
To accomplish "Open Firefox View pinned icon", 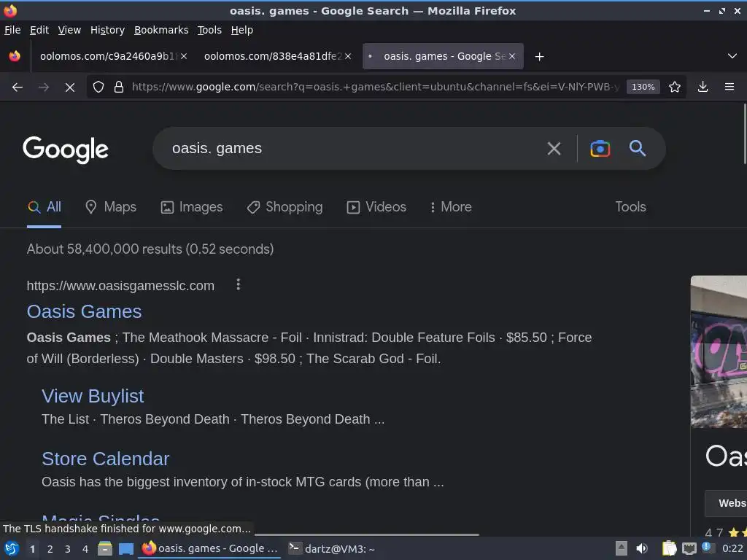I will [x=15, y=56].
